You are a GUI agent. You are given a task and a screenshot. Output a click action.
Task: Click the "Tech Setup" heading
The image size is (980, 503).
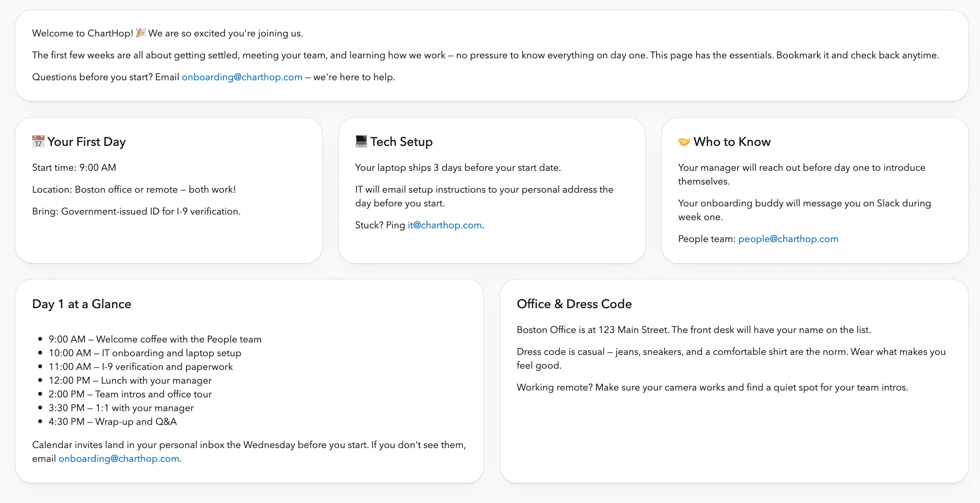[x=402, y=142]
